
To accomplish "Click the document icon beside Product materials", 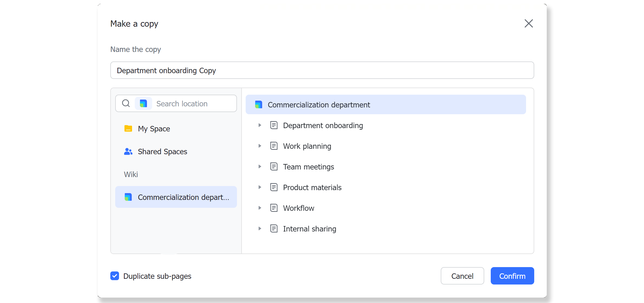I will click(274, 187).
